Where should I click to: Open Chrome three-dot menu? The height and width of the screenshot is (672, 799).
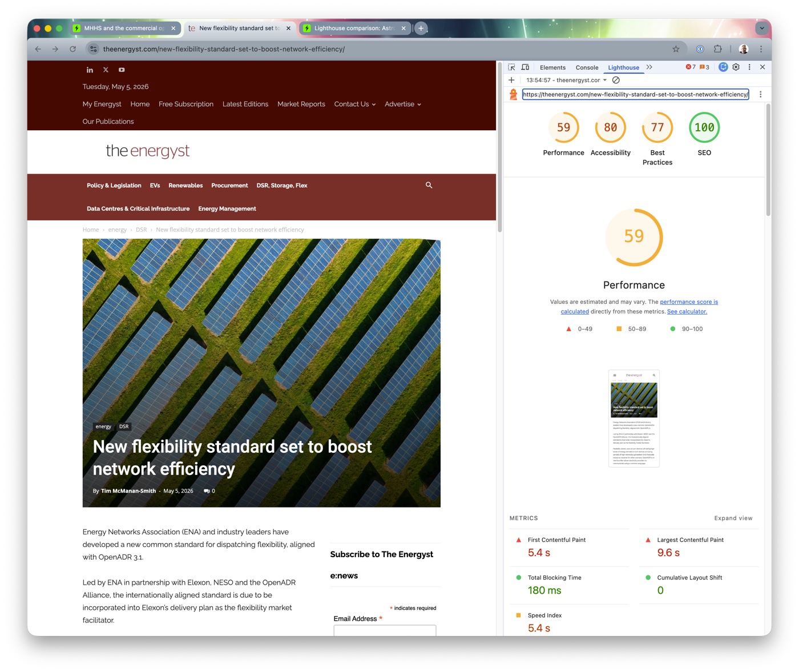[761, 49]
